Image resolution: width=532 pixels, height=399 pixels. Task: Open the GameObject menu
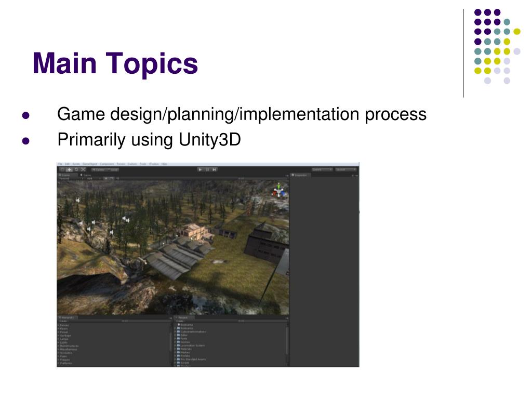pos(89,164)
